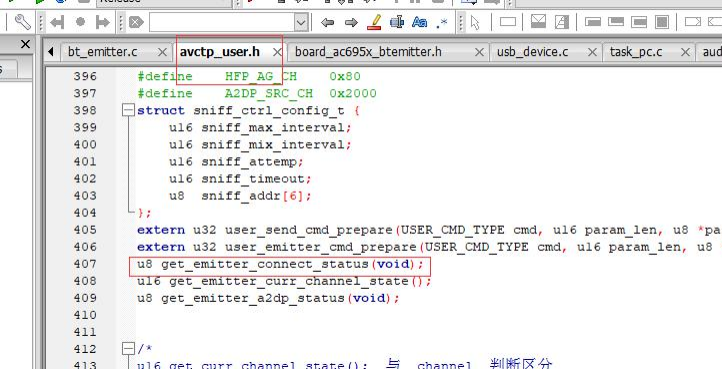
Task: Click inside the incremental search text field
Action: [x=222, y=22]
